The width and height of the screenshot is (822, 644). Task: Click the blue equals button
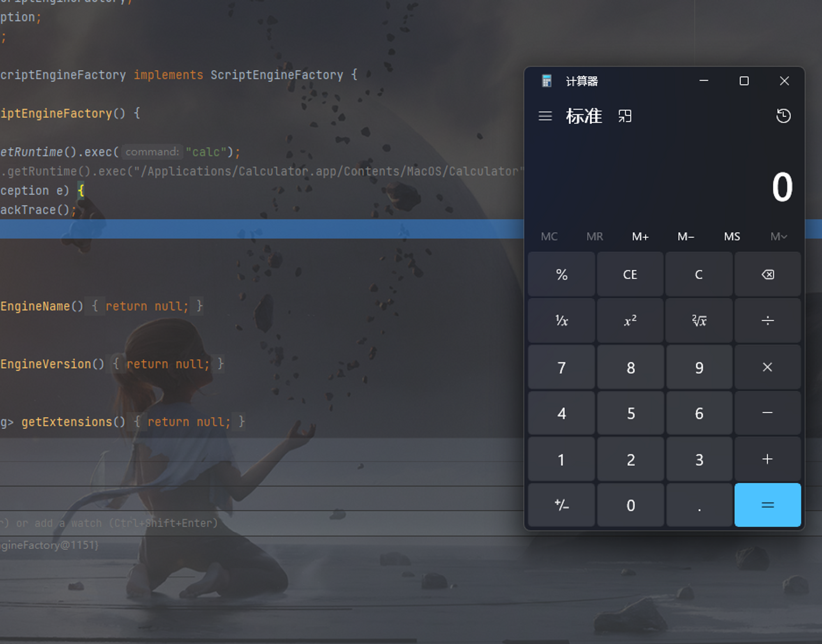(x=767, y=505)
